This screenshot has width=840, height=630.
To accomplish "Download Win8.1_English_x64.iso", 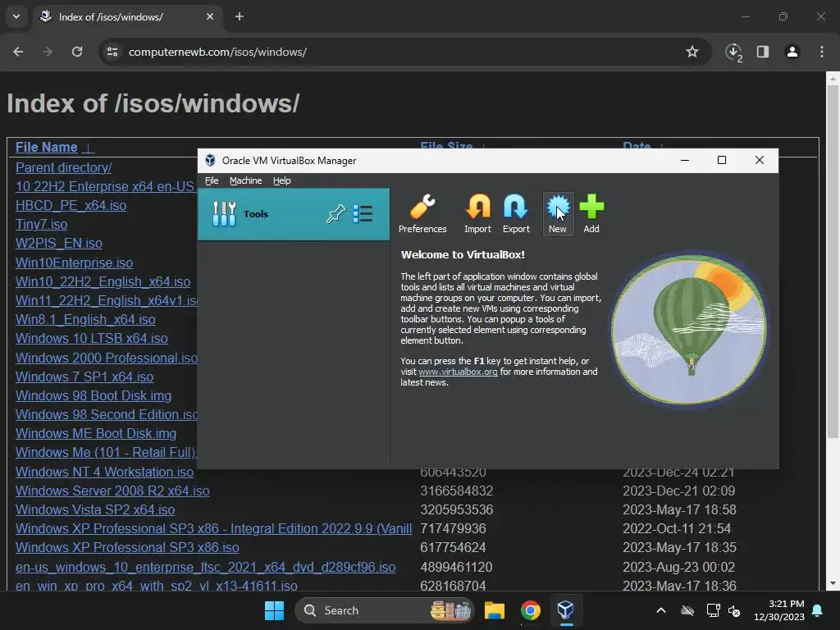I will pyautogui.click(x=85, y=320).
